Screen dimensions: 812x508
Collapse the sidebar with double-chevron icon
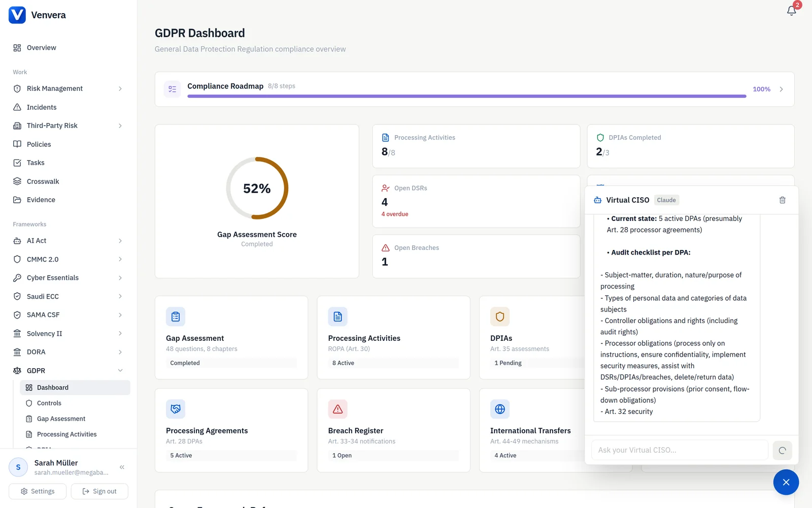point(122,467)
